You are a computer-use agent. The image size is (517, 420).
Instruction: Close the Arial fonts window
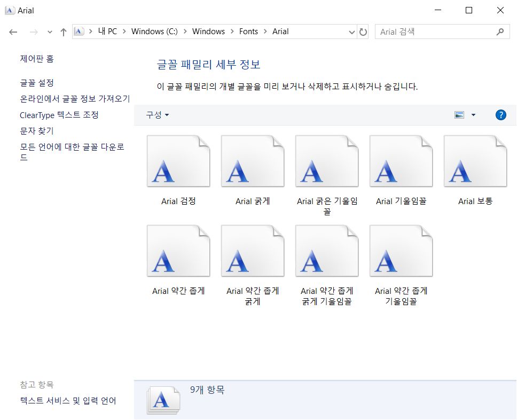(x=500, y=10)
